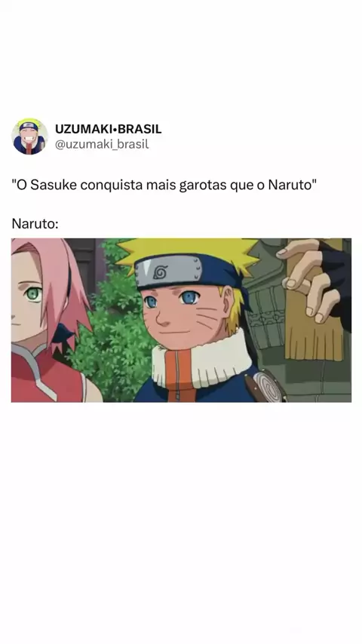Click the UZUMAKI•BRASIL display name
Image resolution: width=362 pixels, height=644 pixels.
tap(108, 129)
